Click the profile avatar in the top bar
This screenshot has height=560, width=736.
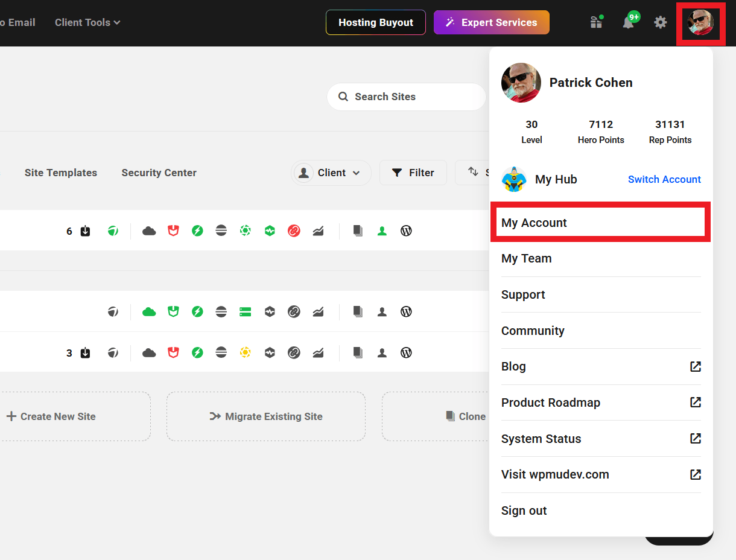700,22
